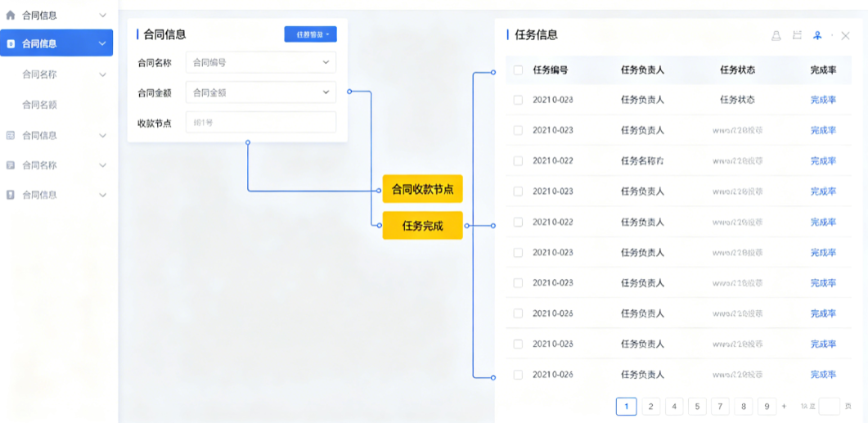Open the blue 任务管理 dropdown button

311,34
